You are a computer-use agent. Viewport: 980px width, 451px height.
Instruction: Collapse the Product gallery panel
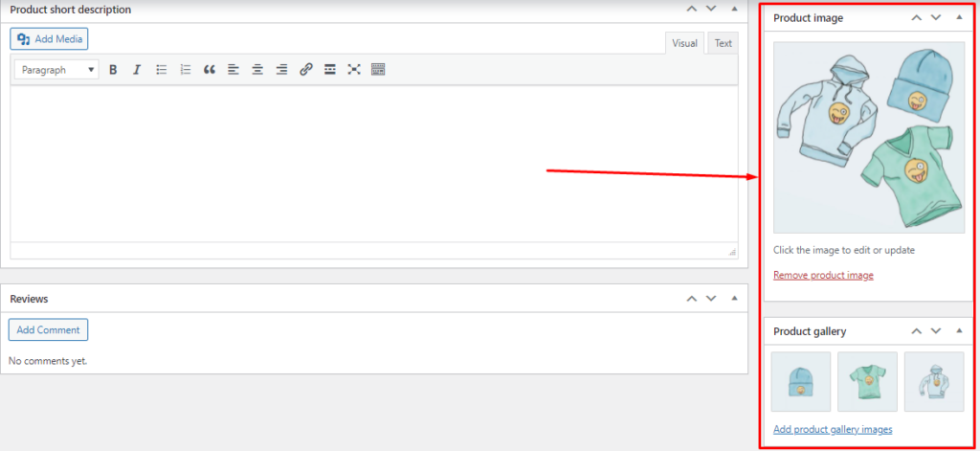click(959, 331)
